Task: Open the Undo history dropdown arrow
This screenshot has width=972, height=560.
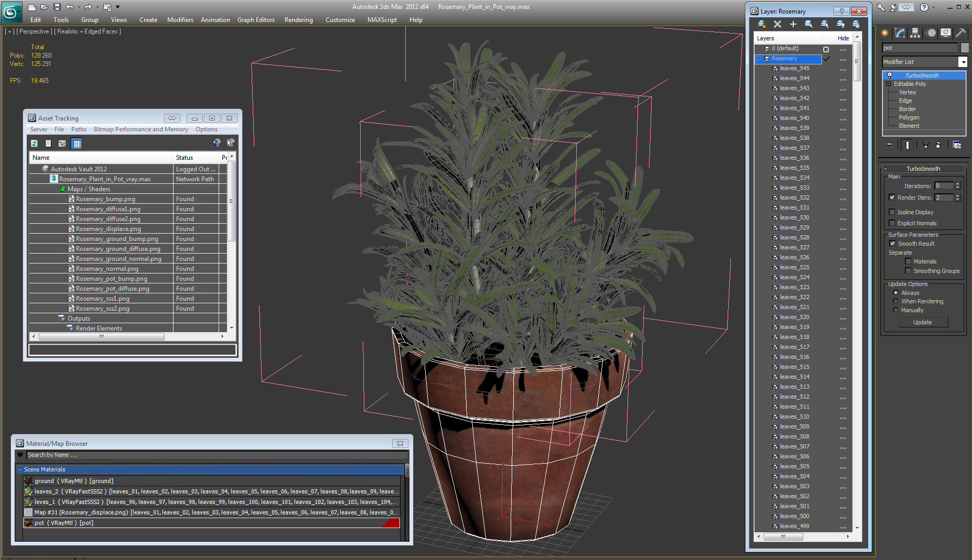Action: tap(78, 7)
